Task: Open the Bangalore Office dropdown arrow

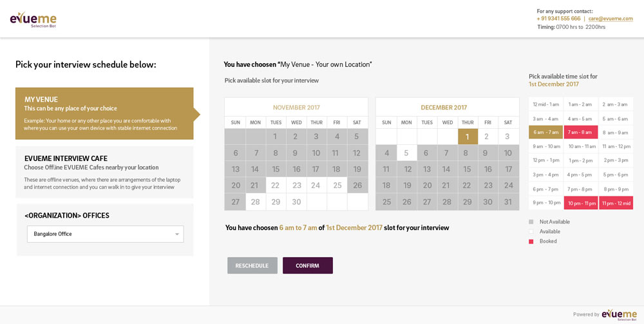Action: click(177, 234)
